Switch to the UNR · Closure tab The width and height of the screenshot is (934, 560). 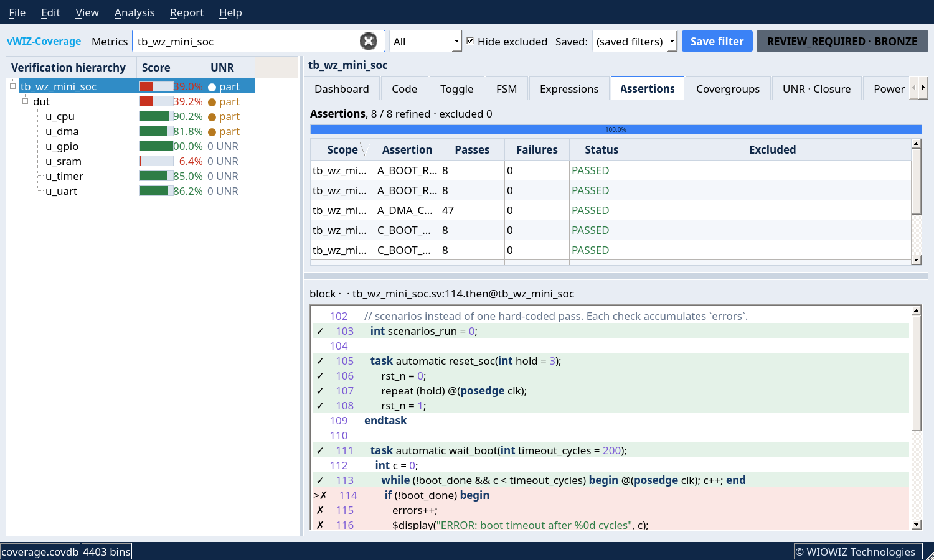(816, 88)
